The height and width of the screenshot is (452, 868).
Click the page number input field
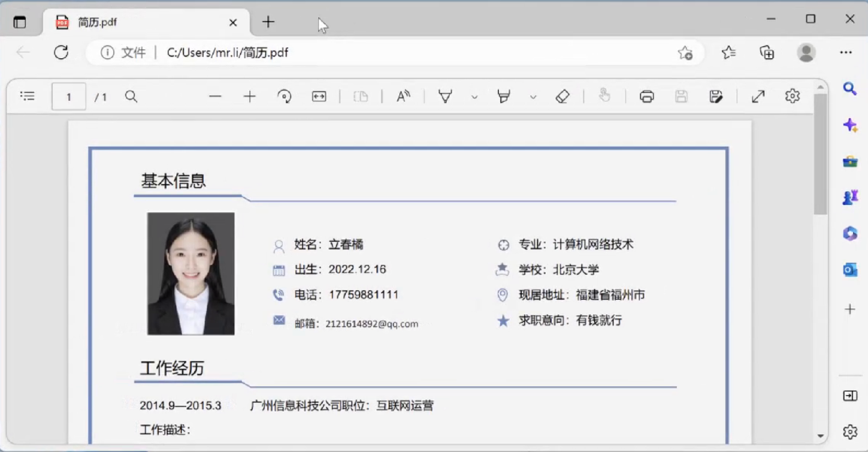(x=69, y=97)
